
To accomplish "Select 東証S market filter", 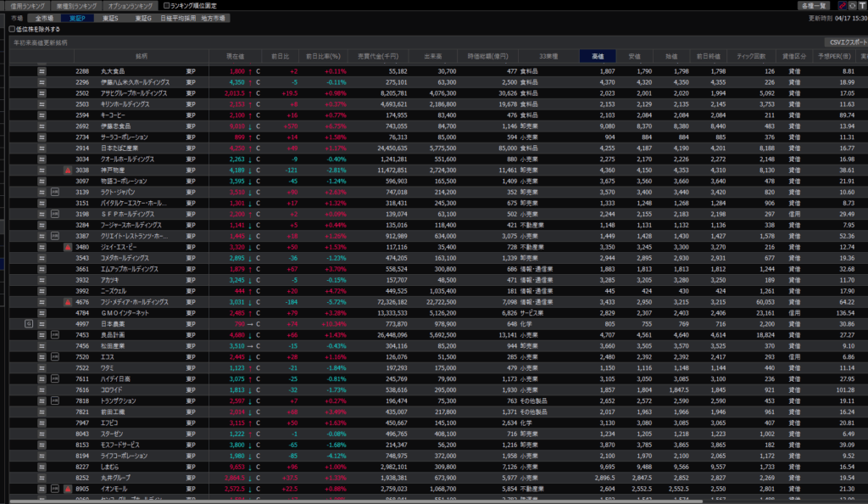I will coord(110,19).
